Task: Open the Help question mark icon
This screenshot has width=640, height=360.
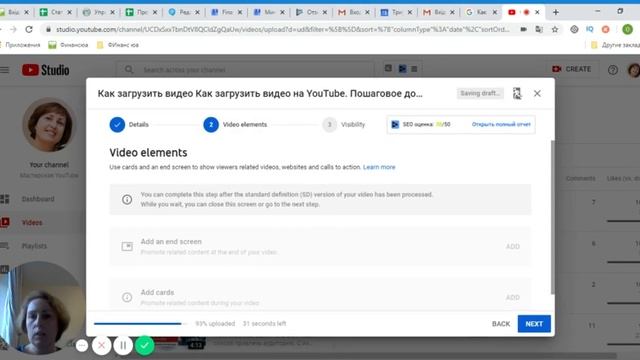Action: (x=612, y=70)
